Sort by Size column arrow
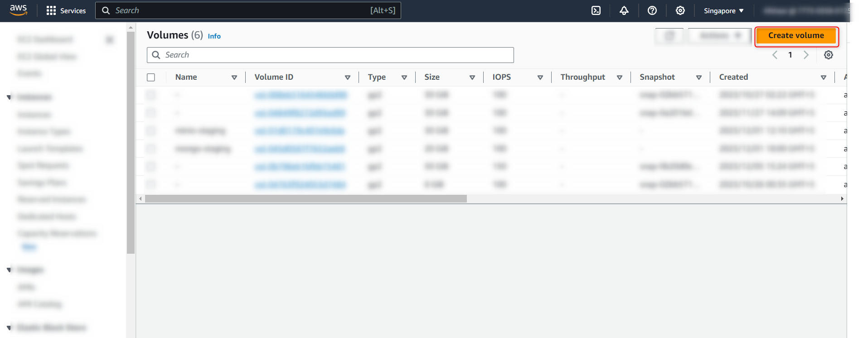Viewport: 868px width, 338px height. 472,77
